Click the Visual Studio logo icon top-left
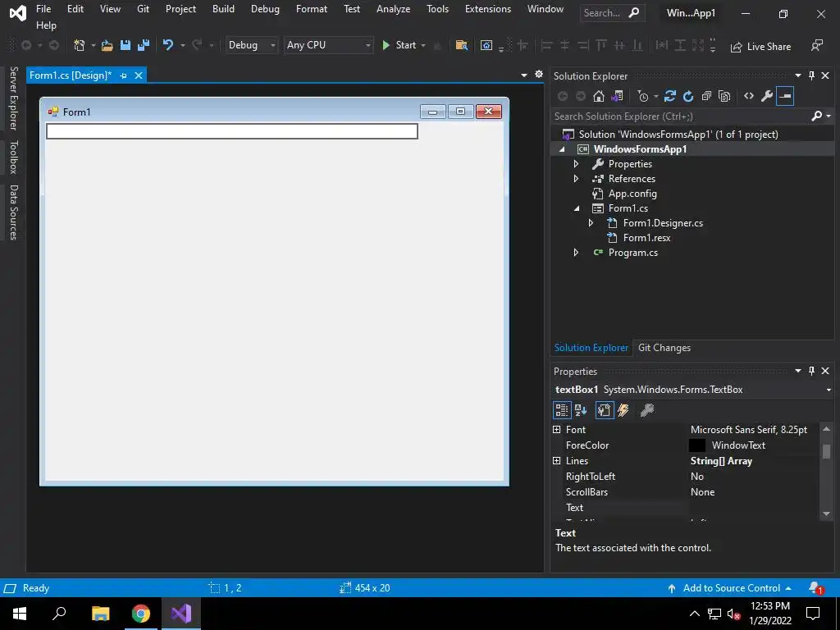The image size is (840, 630). (18, 13)
